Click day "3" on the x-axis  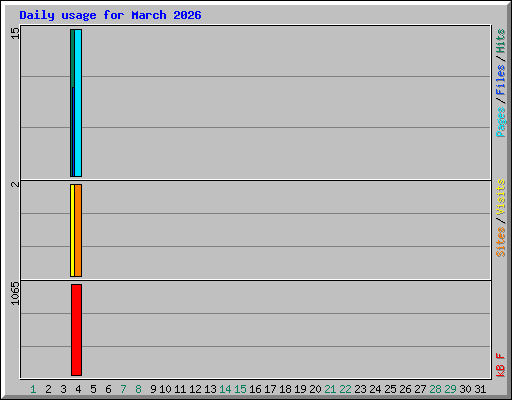coord(63,389)
